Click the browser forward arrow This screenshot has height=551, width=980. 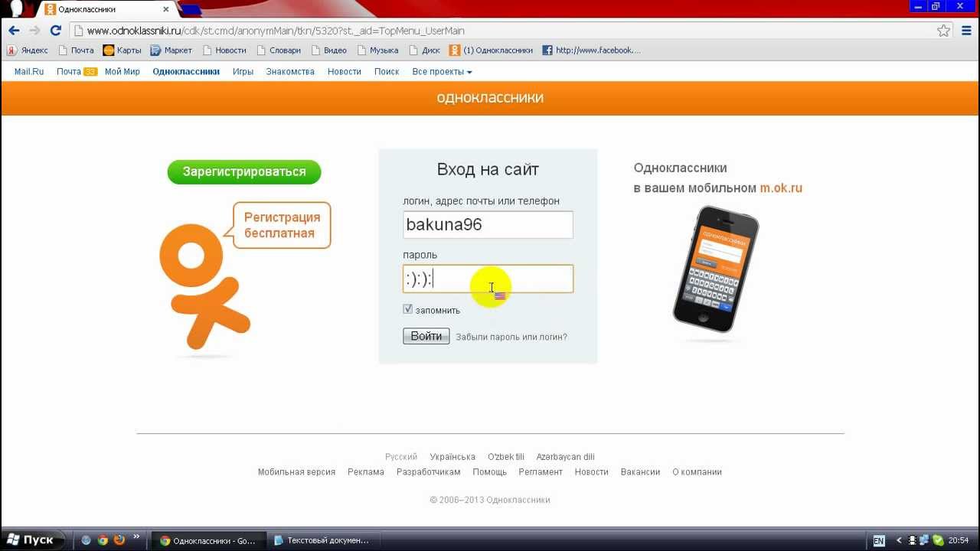(34, 31)
